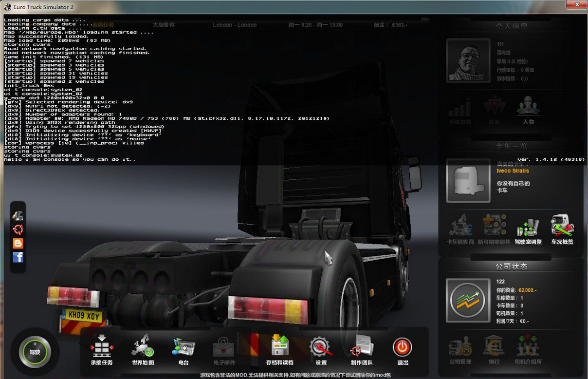This screenshot has width=588, height=379.
Task: Open the 世界地图 world map
Action: coord(143,350)
